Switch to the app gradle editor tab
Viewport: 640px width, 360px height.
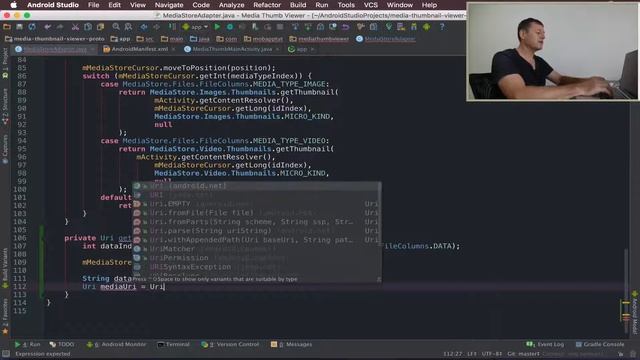tap(301, 49)
